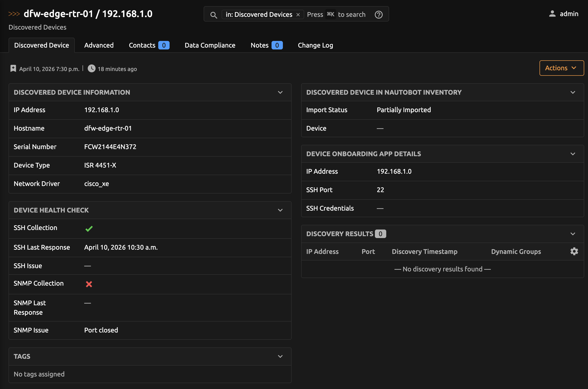The height and width of the screenshot is (389, 588).
Task: Follow the Discovered Devices breadcrumb link
Action: click(37, 27)
